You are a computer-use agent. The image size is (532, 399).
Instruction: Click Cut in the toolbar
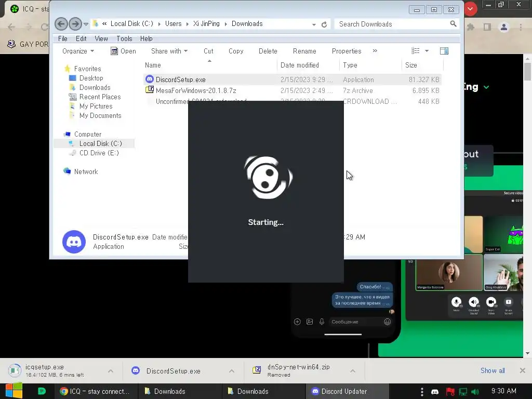(x=208, y=51)
